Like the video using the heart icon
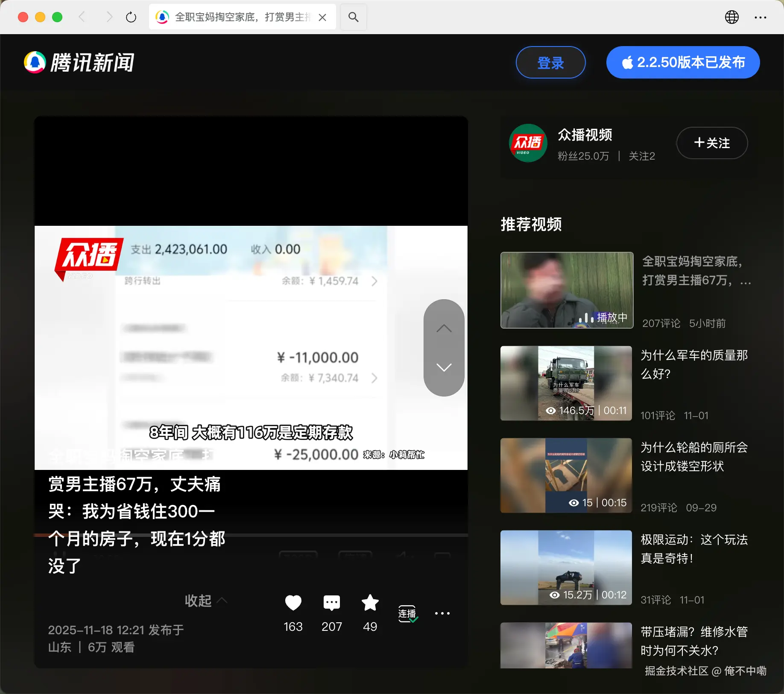Screen dimensions: 784x694 [293, 603]
